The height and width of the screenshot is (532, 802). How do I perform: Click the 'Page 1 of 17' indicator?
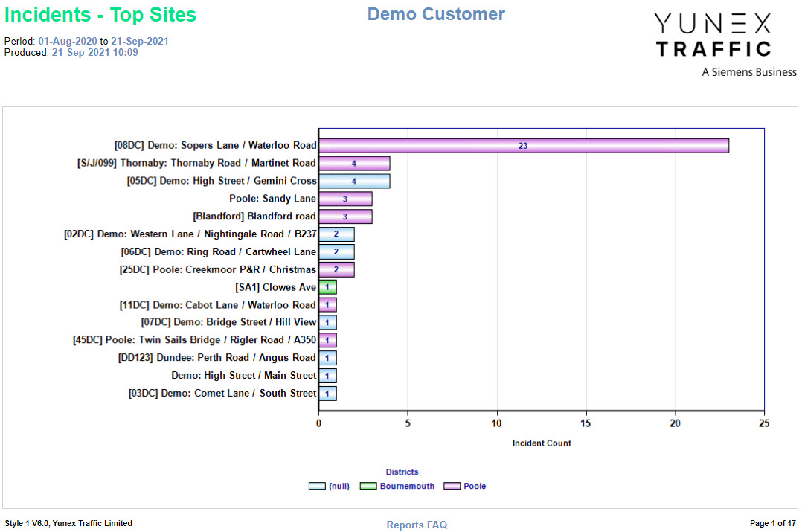point(773,523)
